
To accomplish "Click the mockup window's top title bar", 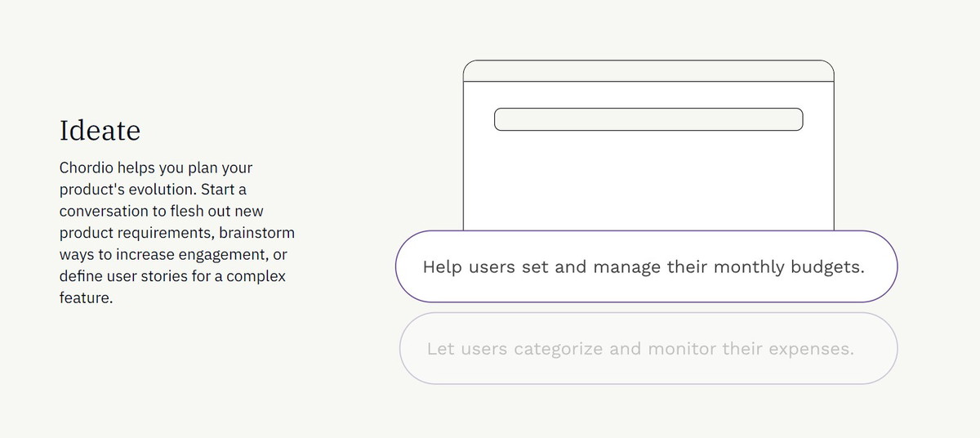I will pos(648,71).
